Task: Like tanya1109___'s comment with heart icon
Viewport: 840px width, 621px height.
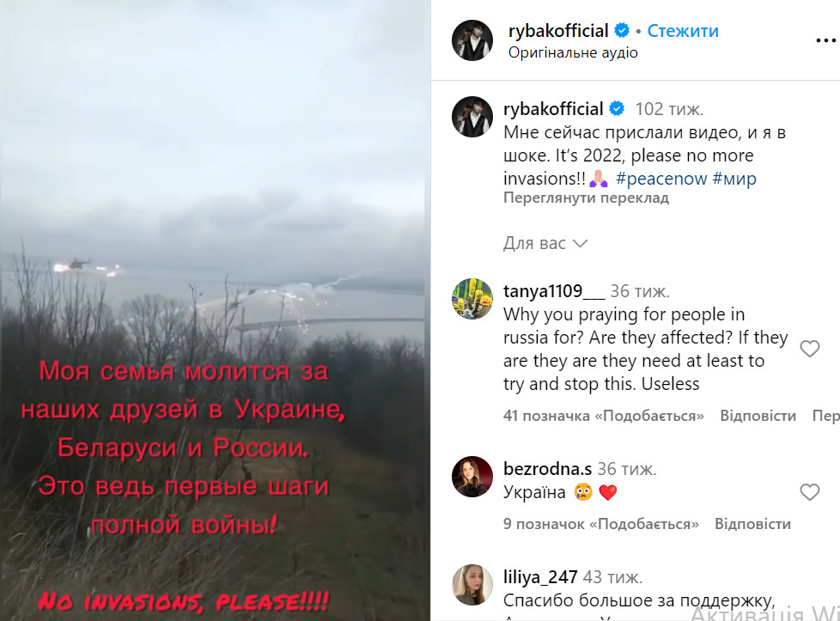Action: (809, 349)
